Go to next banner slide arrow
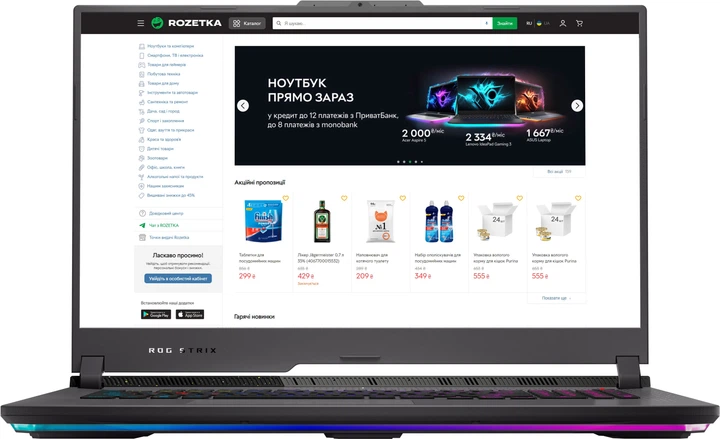 [x=577, y=106]
